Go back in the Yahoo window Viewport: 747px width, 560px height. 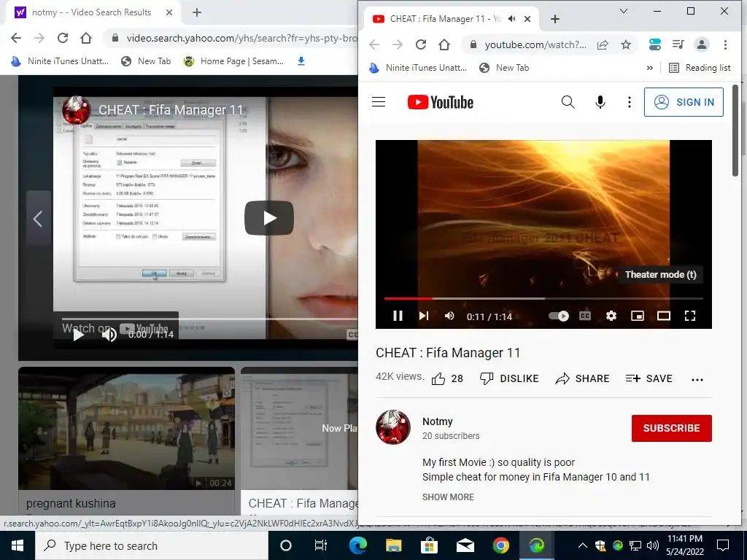tap(16, 38)
